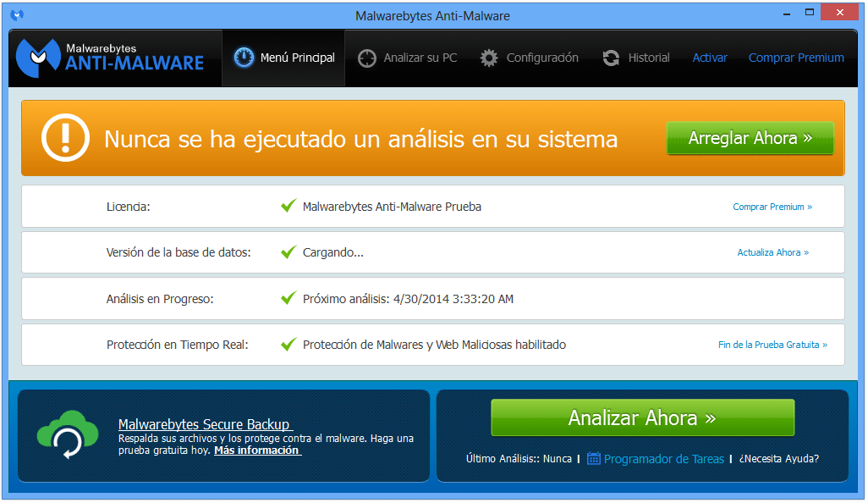The height and width of the screenshot is (503, 868).
Task: Click the Malwarebytes Anti-Malware logo
Action: click(110, 58)
